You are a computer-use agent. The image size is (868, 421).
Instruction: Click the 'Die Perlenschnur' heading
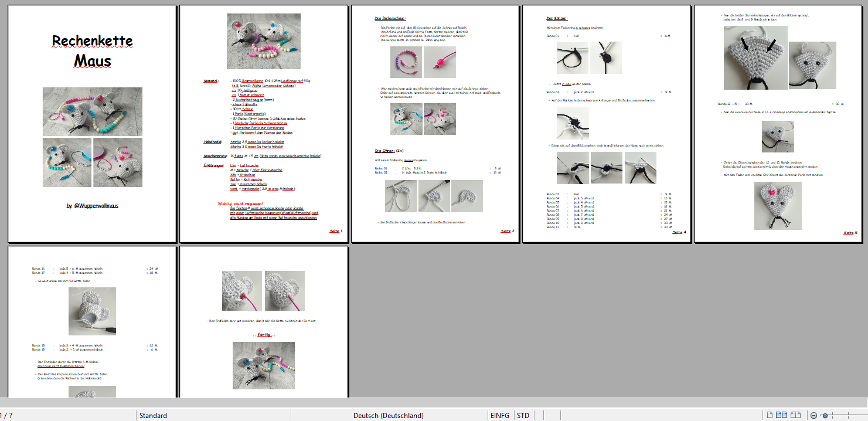pyautogui.click(x=390, y=19)
